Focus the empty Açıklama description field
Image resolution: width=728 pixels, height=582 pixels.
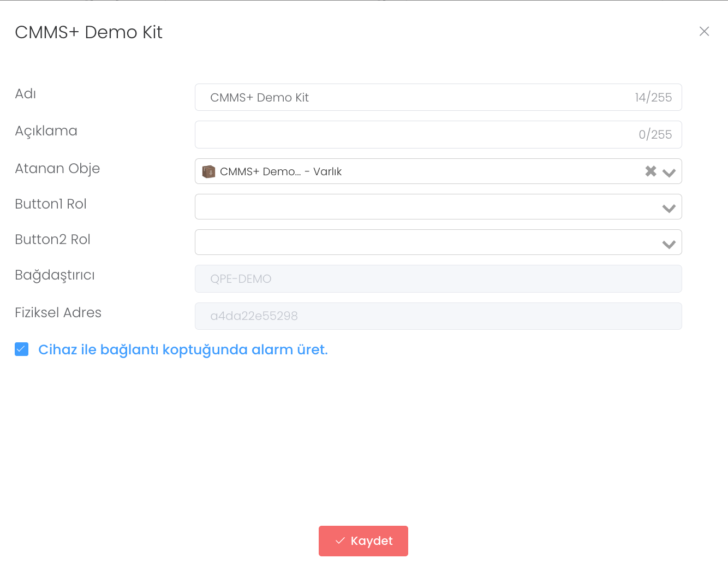[x=415, y=135]
